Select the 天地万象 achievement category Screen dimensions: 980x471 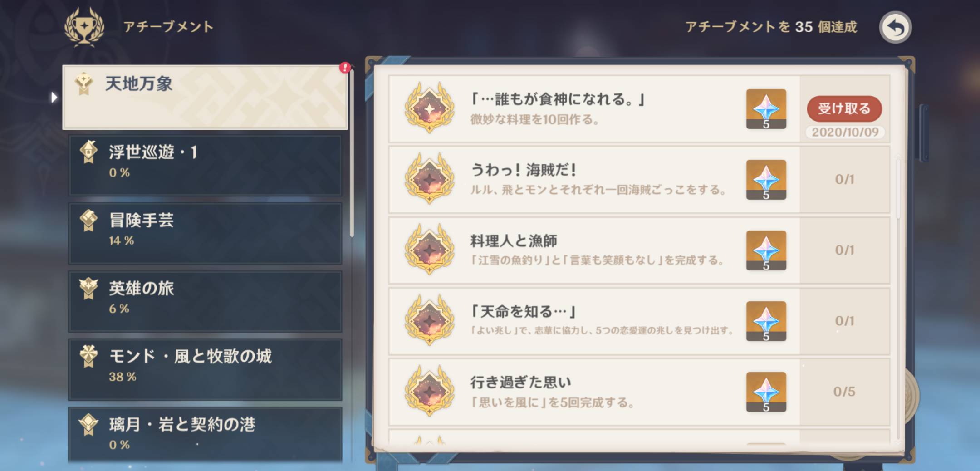point(205,97)
